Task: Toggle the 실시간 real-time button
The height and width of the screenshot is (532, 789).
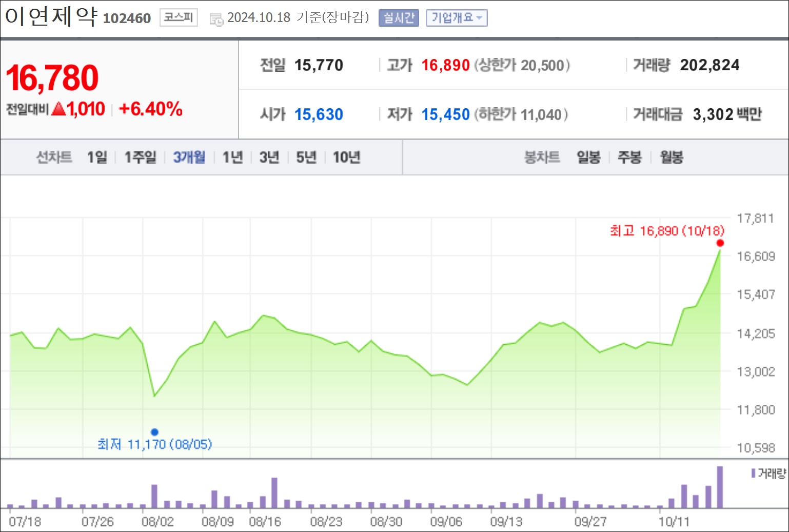Action: pos(399,18)
